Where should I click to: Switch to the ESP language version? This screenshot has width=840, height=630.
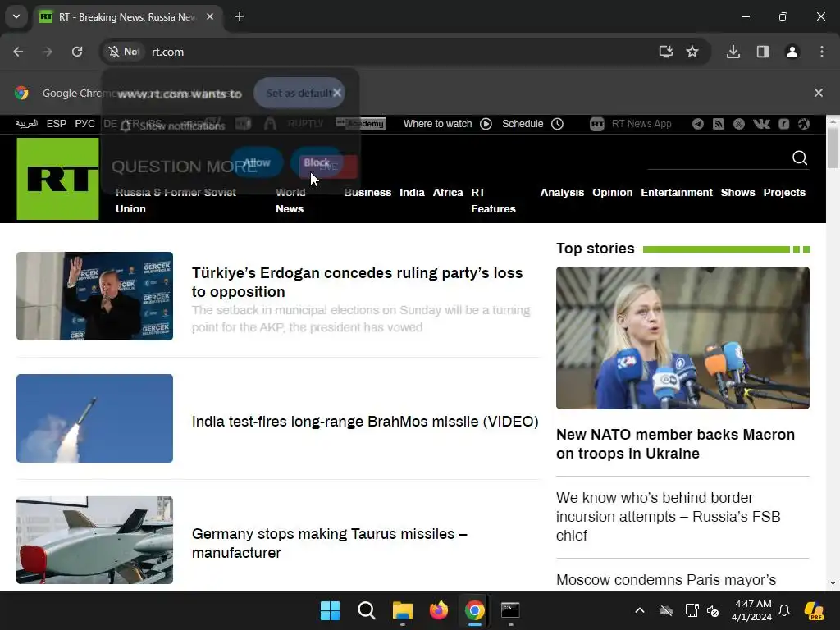click(x=57, y=124)
